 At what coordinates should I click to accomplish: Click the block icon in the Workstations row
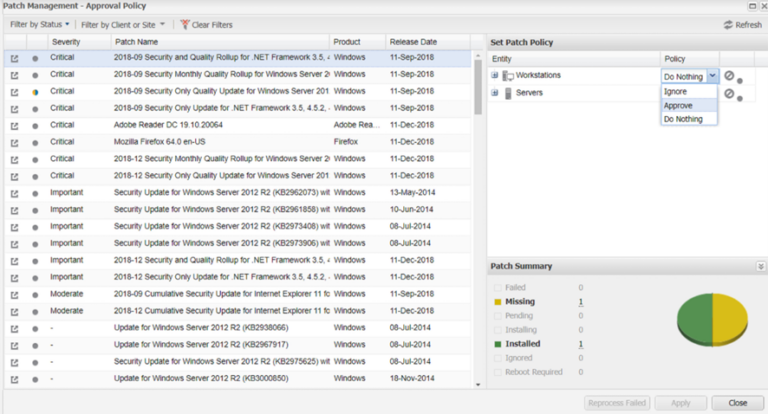(x=730, y=76)
